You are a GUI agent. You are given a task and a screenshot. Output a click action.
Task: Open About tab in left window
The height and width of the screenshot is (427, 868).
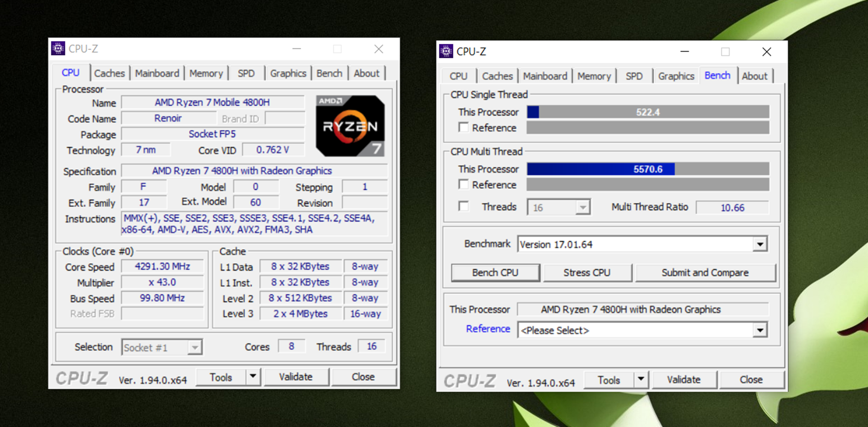coord(367,73)
